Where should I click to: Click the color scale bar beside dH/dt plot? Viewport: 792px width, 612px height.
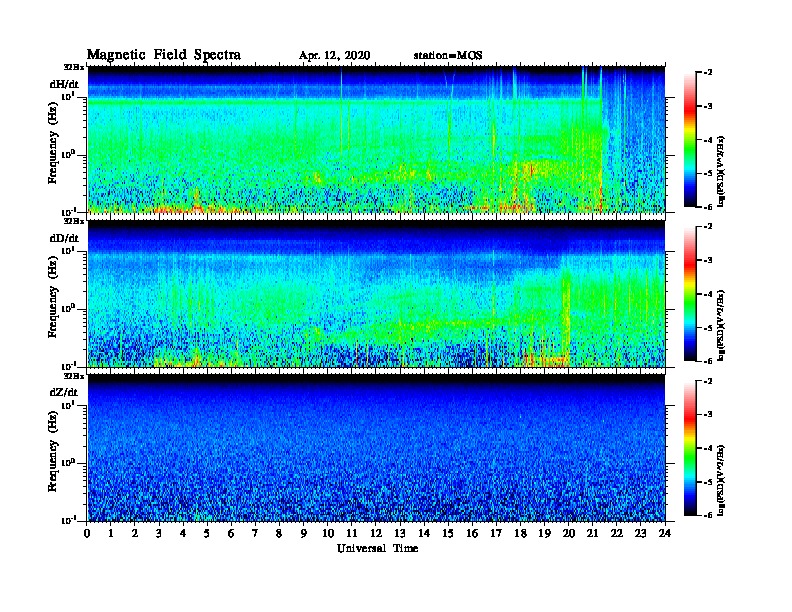click(x=689, y=139)
